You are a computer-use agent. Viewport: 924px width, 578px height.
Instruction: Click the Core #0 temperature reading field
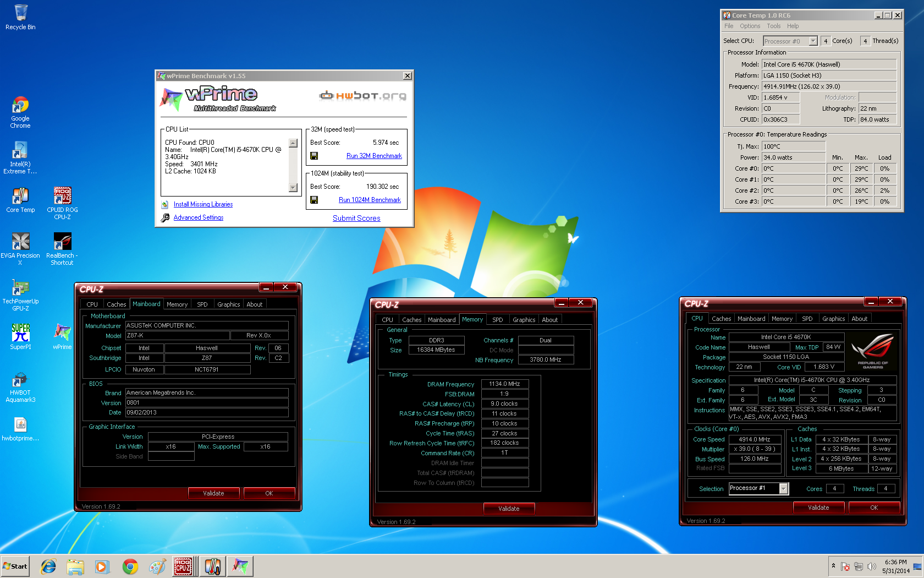pyautogui.click(x=794, y=168)
